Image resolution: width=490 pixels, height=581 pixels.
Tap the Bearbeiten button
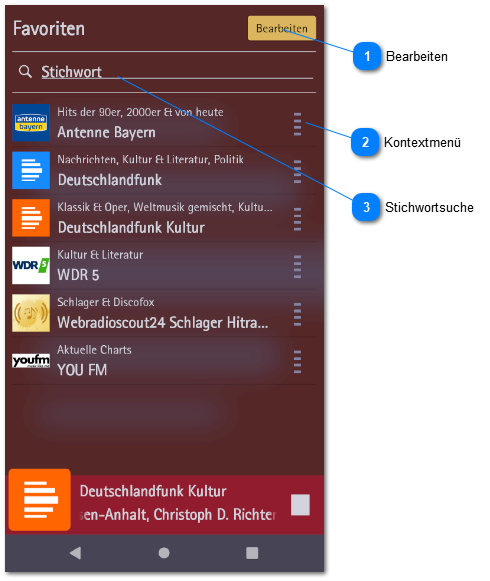tap(282, 28)
